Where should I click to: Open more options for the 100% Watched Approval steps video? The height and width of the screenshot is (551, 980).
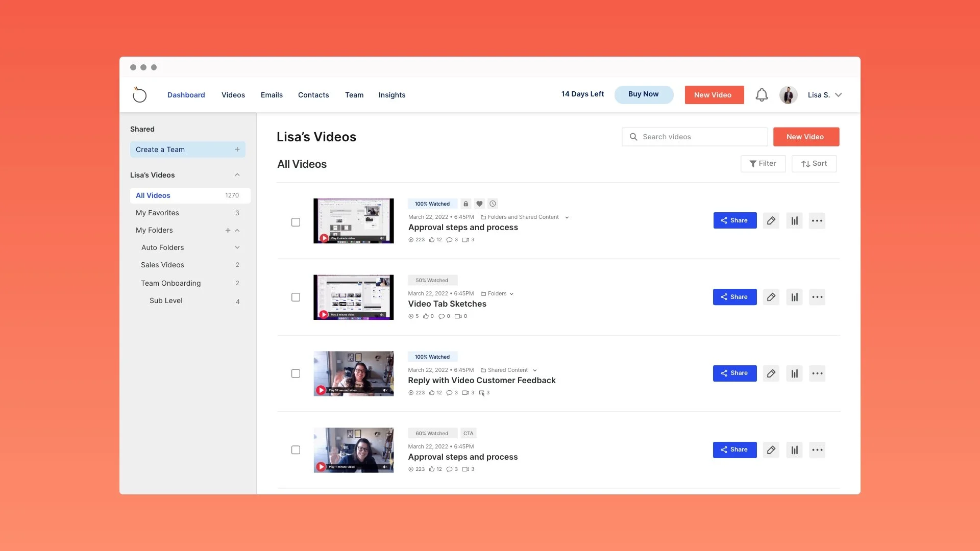tap(817, 221)
